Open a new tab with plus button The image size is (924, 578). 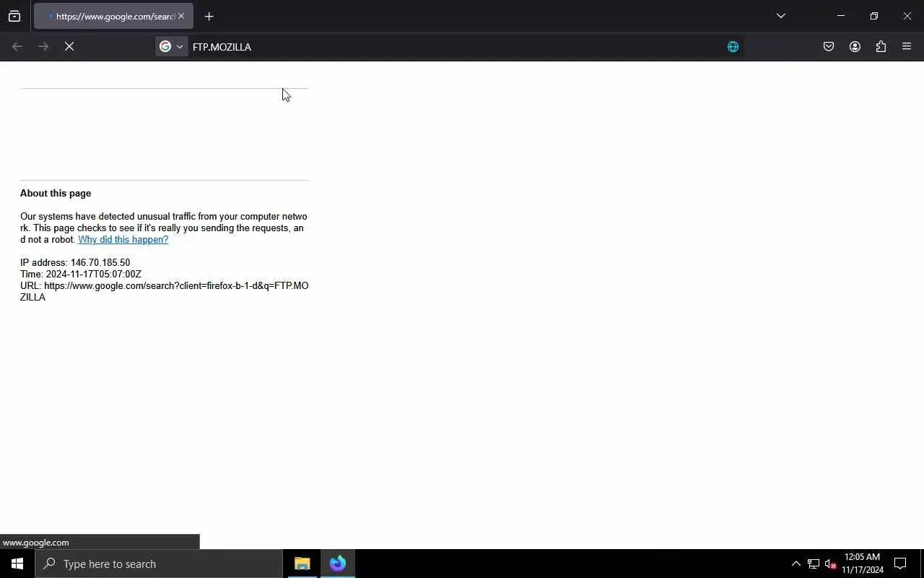(x=209, y=16)
